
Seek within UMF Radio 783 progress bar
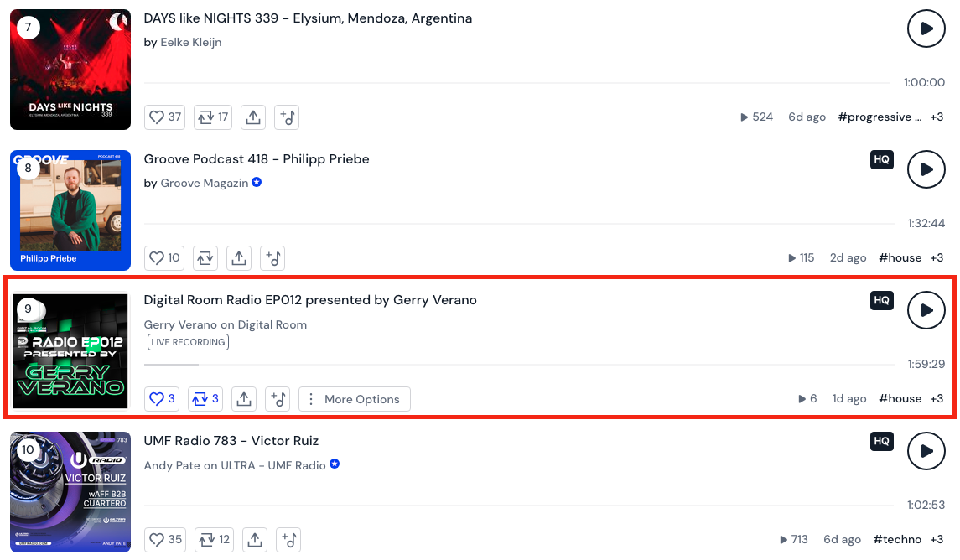pos(519,505)
